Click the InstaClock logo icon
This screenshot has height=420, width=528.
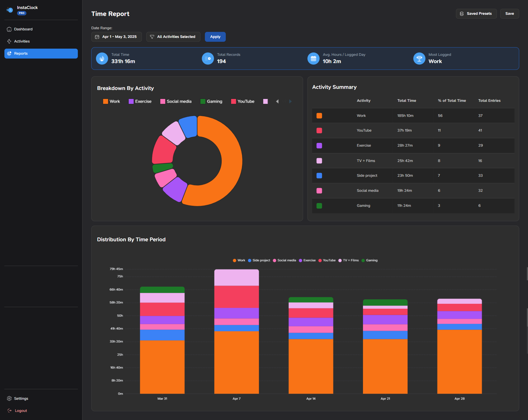10,10
